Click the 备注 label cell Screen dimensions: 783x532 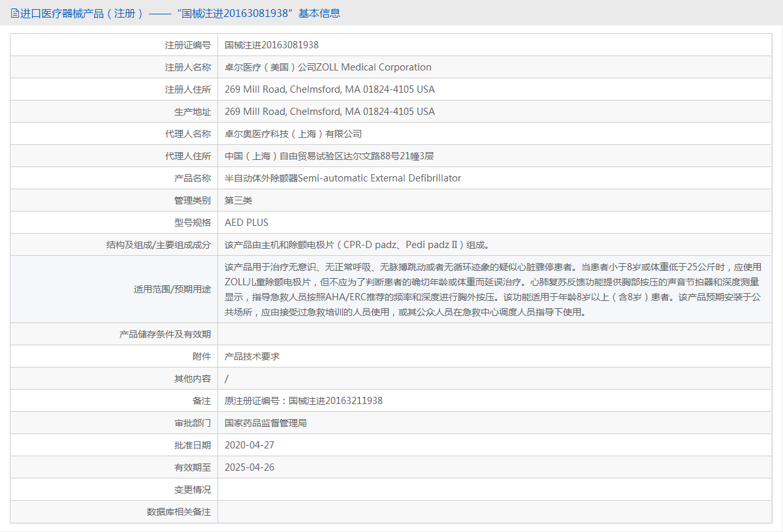point(114,401)
